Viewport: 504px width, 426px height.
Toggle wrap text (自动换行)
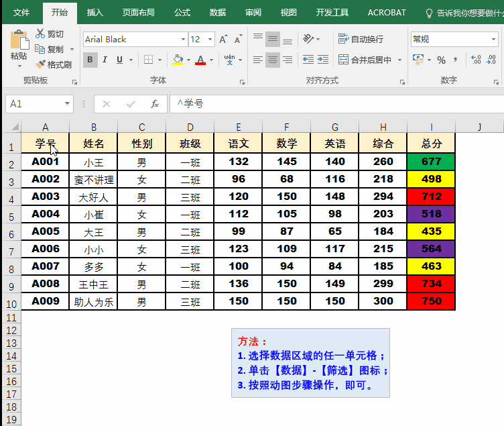[x=361, y=39]
